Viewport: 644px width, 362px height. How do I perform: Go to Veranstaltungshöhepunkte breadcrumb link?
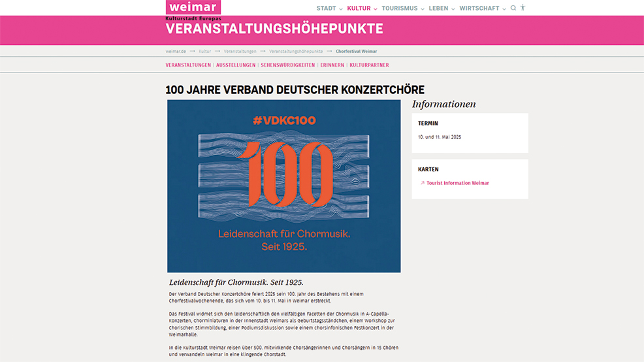point(296,52)
